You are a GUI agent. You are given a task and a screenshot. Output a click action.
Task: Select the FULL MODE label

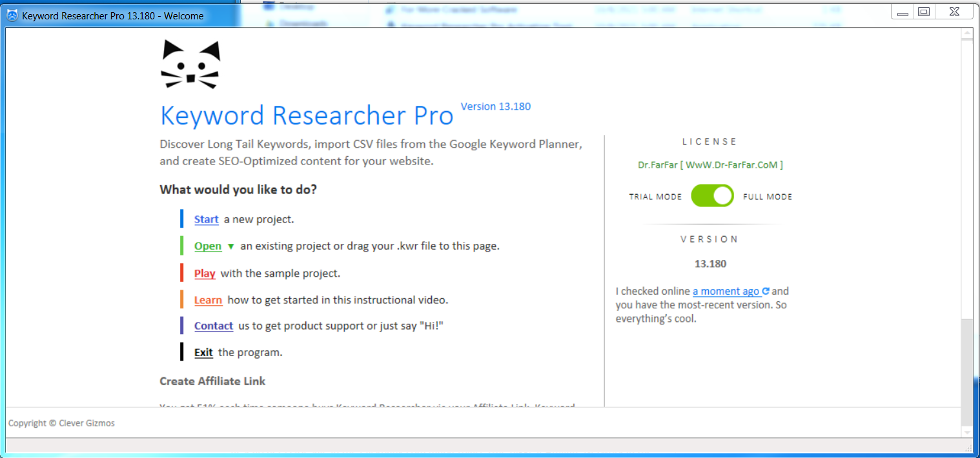(768, 197)
